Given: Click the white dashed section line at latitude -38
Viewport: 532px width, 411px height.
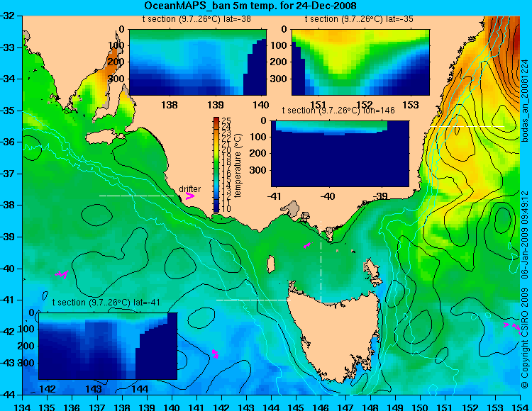Looking at the screenshot, I should tap(136, 196).
